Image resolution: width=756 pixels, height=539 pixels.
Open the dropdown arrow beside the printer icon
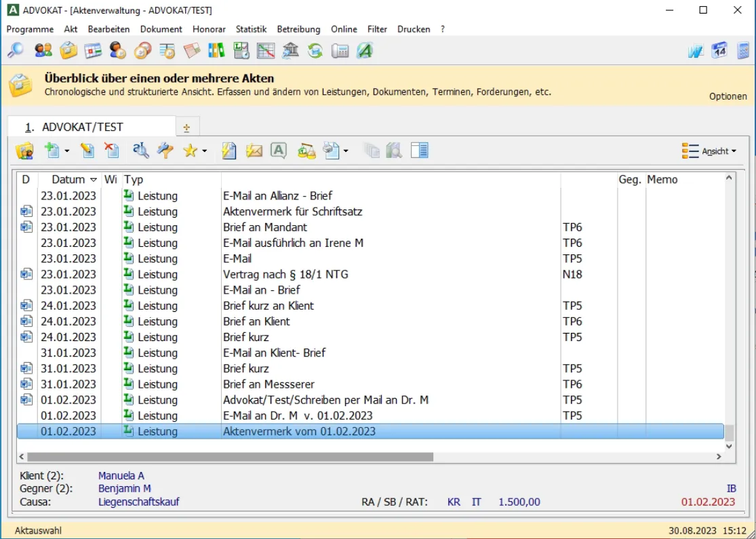[x=346, y=151]
